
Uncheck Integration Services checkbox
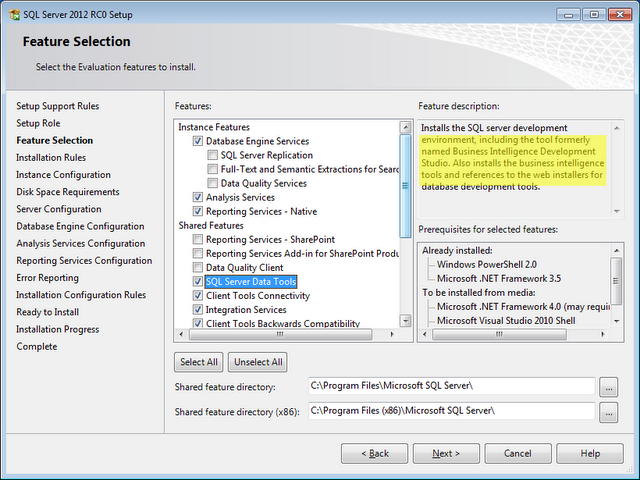coord(198,309)
